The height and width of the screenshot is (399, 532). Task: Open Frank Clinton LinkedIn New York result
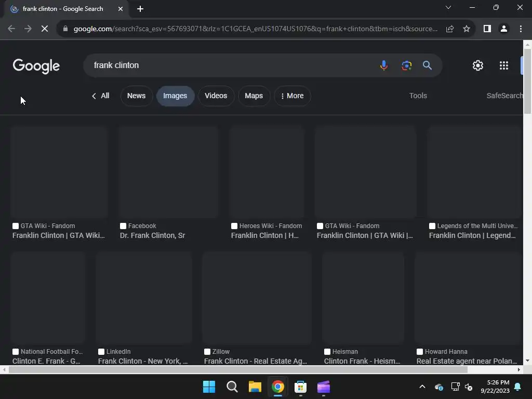tap(143, 361)
